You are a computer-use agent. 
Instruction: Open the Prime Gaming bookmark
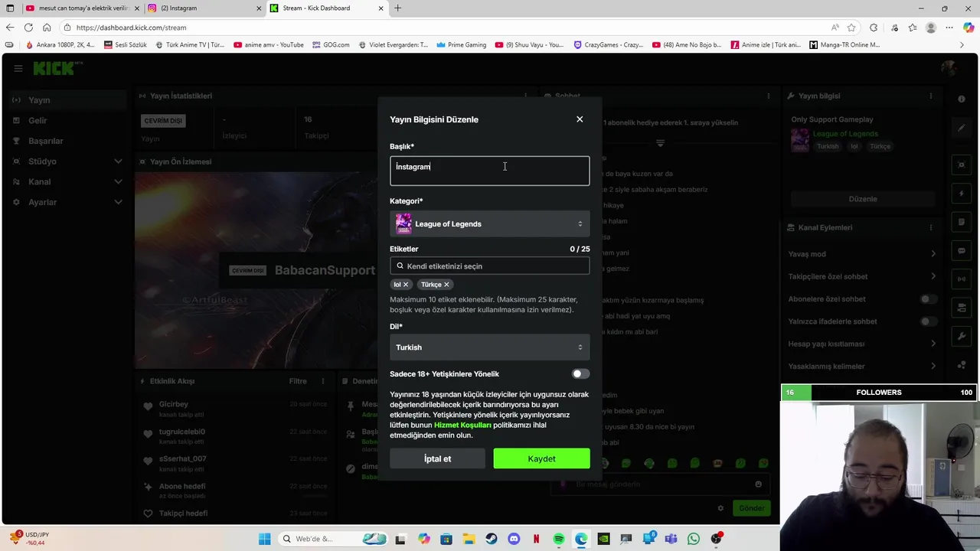pyautogui.click(x=461, y=44)
